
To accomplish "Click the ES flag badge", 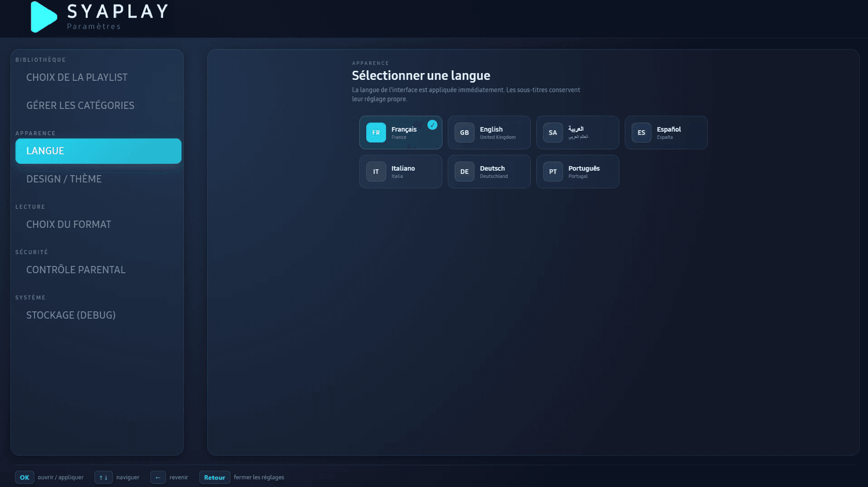I will (642, 133).
